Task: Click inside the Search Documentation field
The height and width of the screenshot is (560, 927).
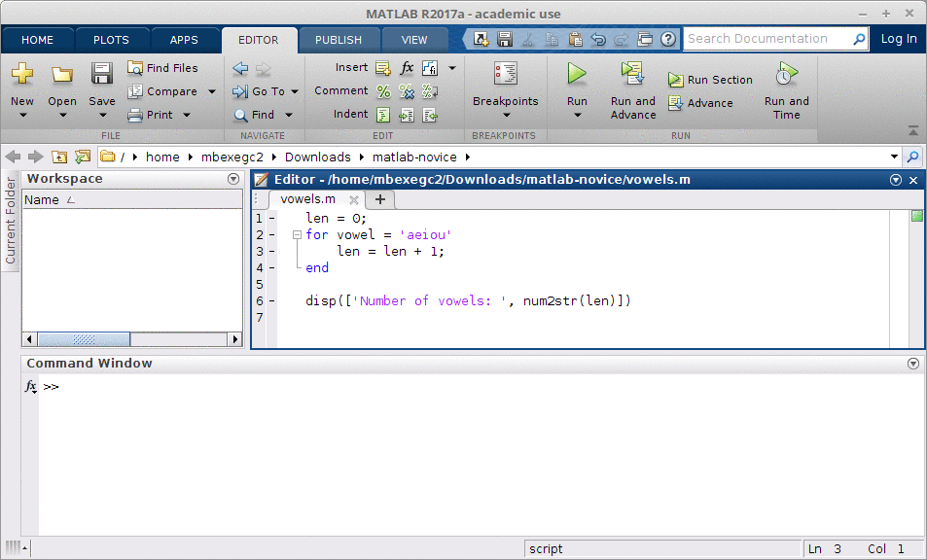Action: tap(768, 38)
